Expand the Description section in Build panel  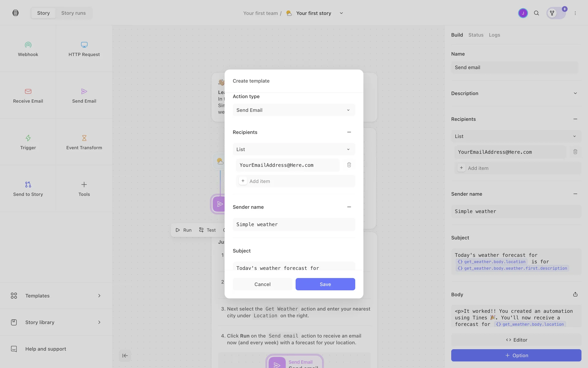(575, 93)
